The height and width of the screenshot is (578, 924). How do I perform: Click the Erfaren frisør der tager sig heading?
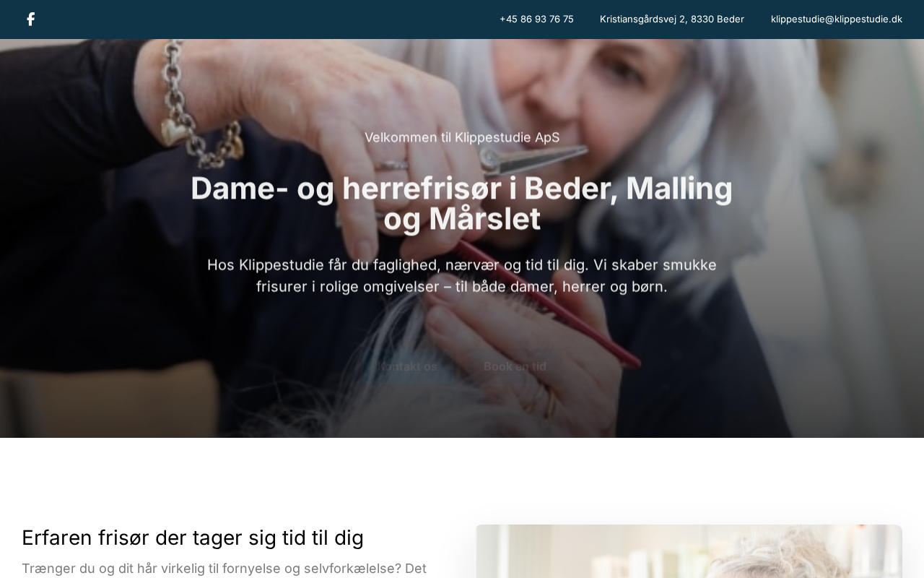pos(193,538)
